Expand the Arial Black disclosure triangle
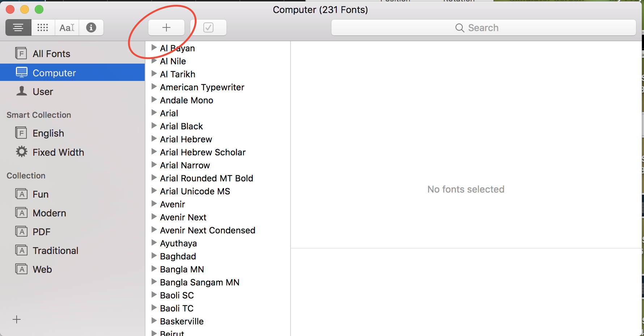The width and height of the screenshot is (644, 336). pyautogui.click(x=154, y=126)
